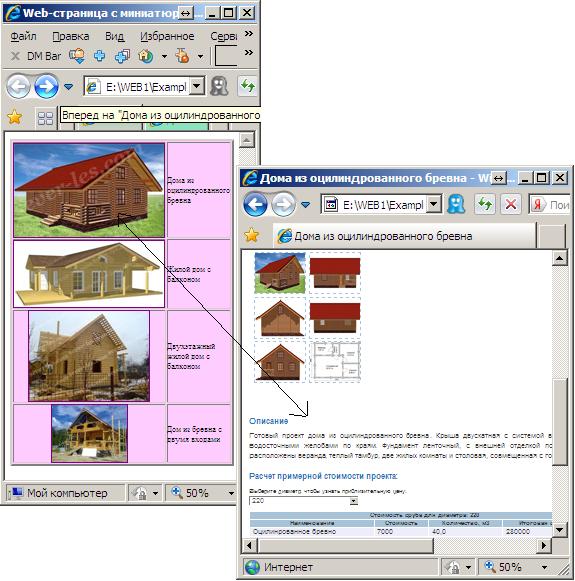Click the Back arrow in the left browser

[x=18, y=86]
